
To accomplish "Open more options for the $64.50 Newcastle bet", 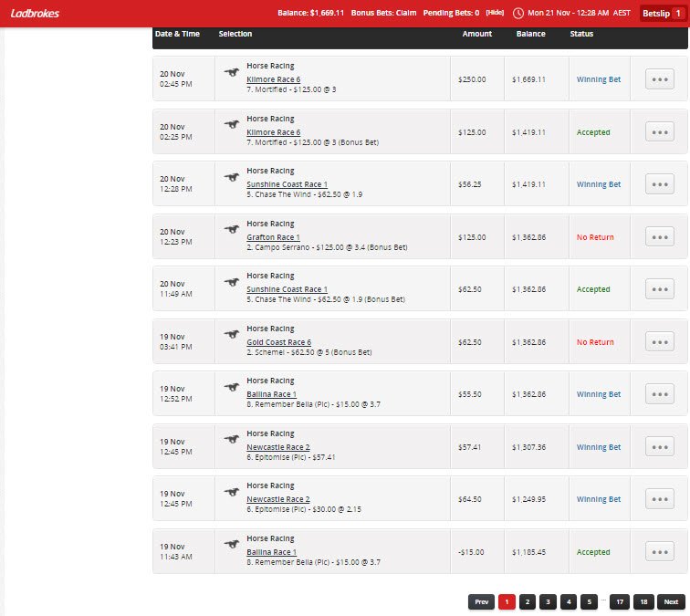I will pos(660,499).
